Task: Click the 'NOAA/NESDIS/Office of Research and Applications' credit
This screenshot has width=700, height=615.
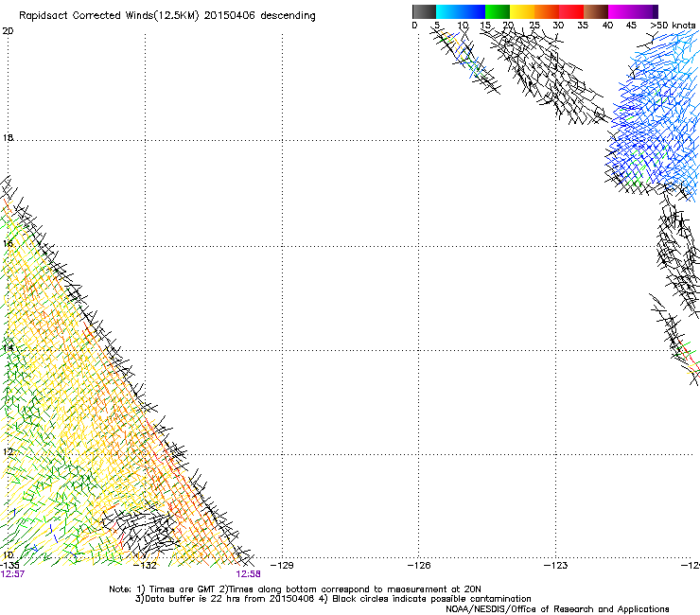Action: (x=557, y=609)
